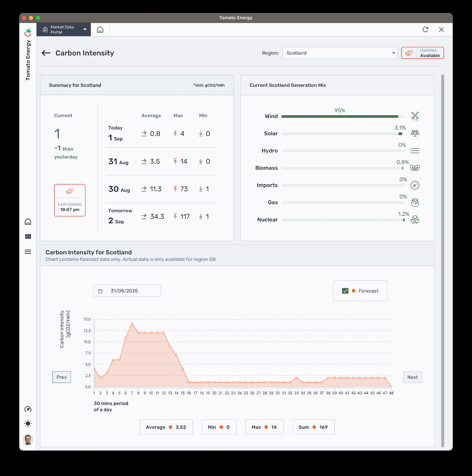
Task: Click the Next chart button
Action: click(412, 377)
